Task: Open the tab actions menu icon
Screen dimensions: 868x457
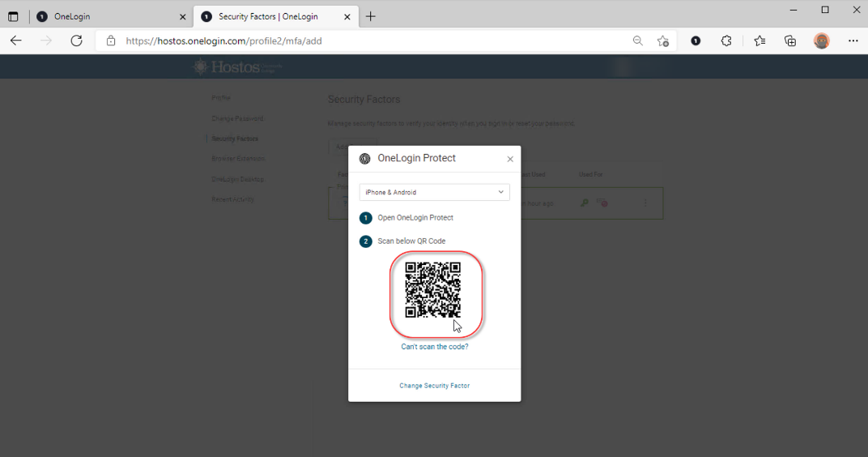Action: [x=13, y=16]
